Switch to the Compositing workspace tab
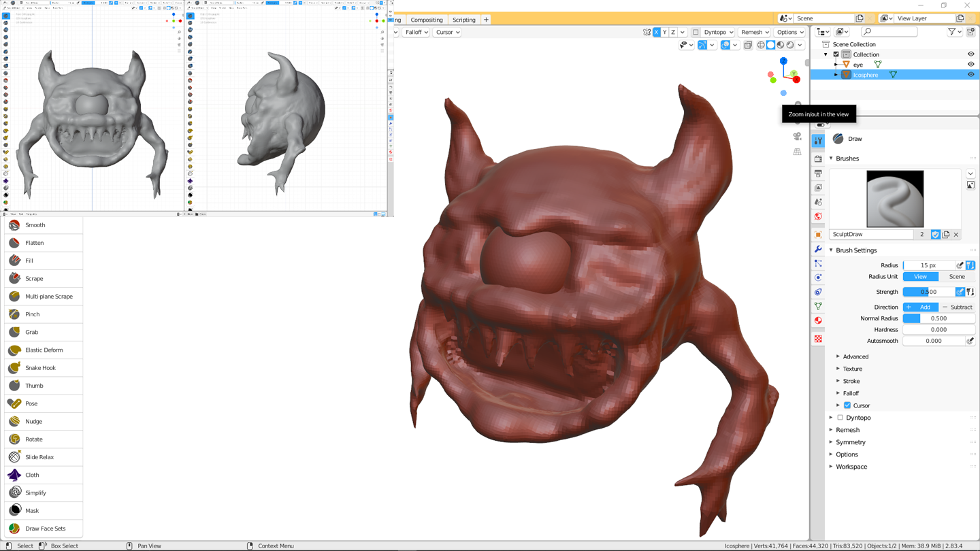This screenshot has width=980, height=551. 427,20
